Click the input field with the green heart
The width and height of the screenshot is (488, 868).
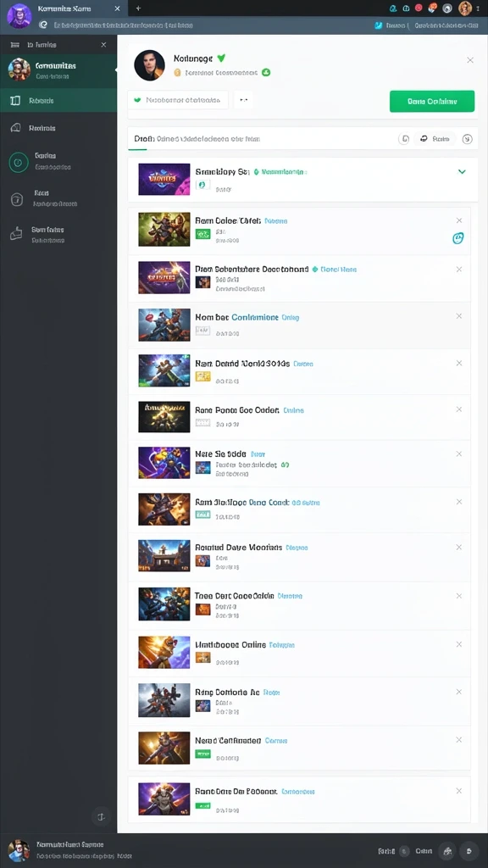(178, 100)
